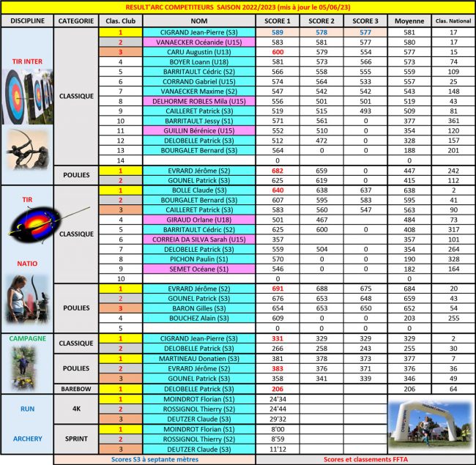Click the CAMPAGNE discipline label
Viewport: 476px width, 465px height.
click(28, 338)
